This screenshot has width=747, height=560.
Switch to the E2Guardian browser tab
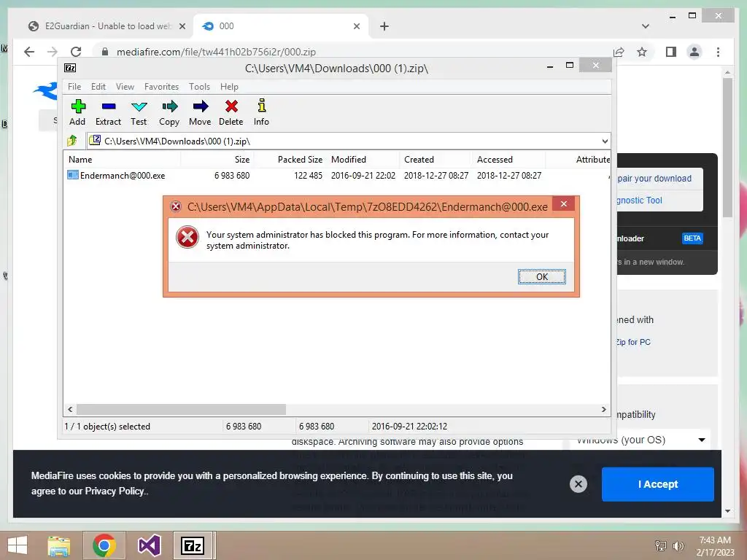coord(107,26)
